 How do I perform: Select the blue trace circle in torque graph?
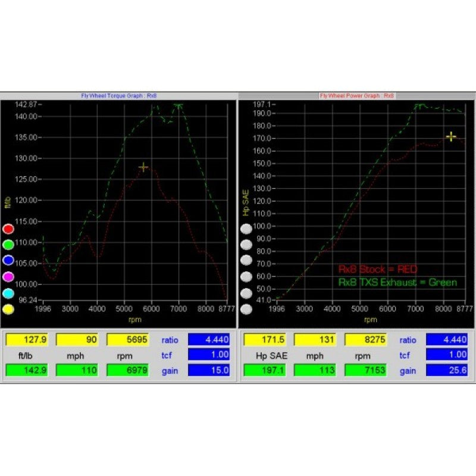coord(8,261)
